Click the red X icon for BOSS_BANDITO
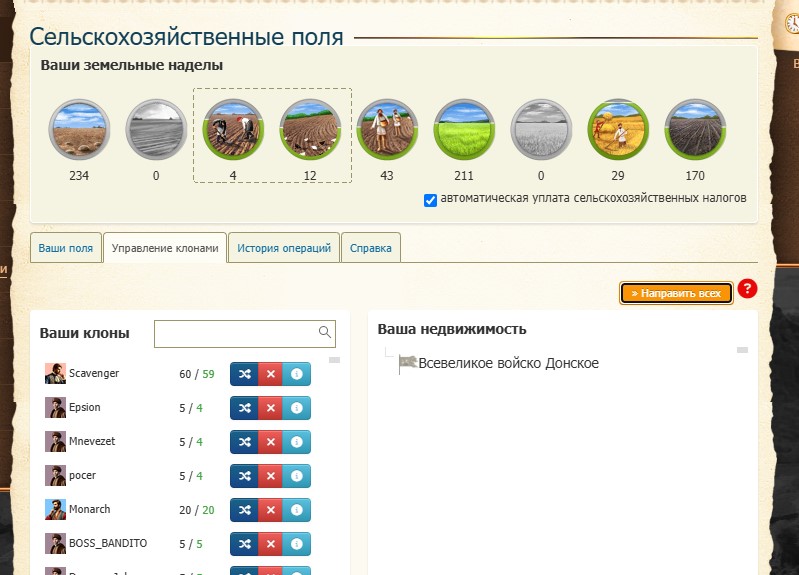Viewport: 799px width, 575px height. (x=270, y=544)
